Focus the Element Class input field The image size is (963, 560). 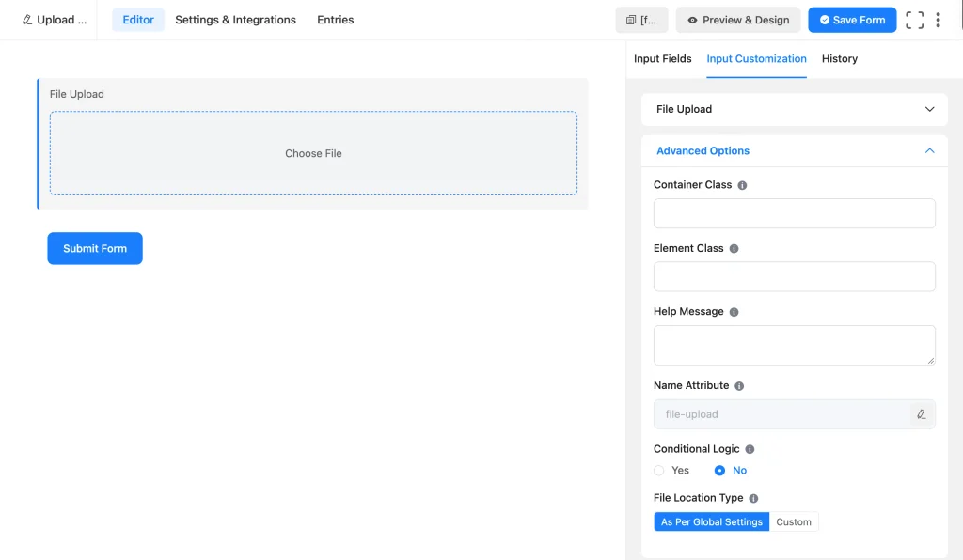(794, 276)
